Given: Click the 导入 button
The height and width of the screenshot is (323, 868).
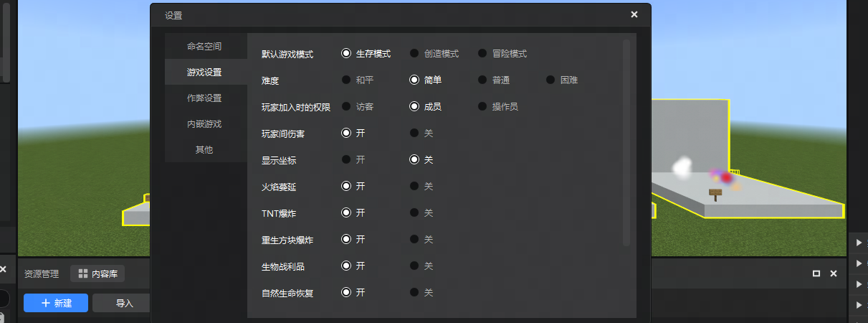Looking at the screenshot, I should point(124,303).
